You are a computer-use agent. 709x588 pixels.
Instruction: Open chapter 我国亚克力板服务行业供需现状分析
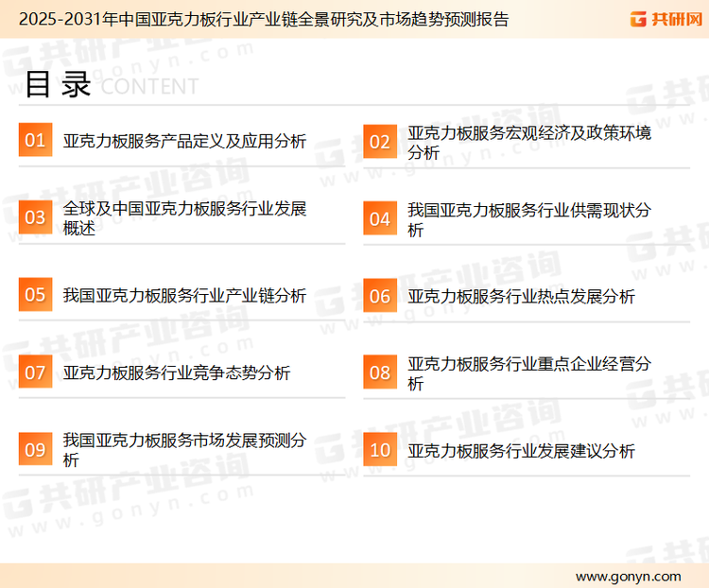(529, 219)
